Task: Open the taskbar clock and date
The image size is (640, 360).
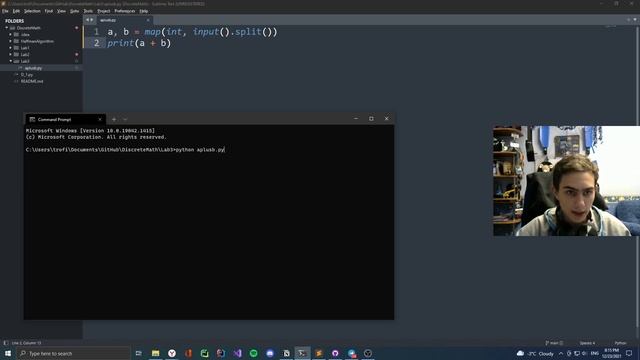Action: 611,353
